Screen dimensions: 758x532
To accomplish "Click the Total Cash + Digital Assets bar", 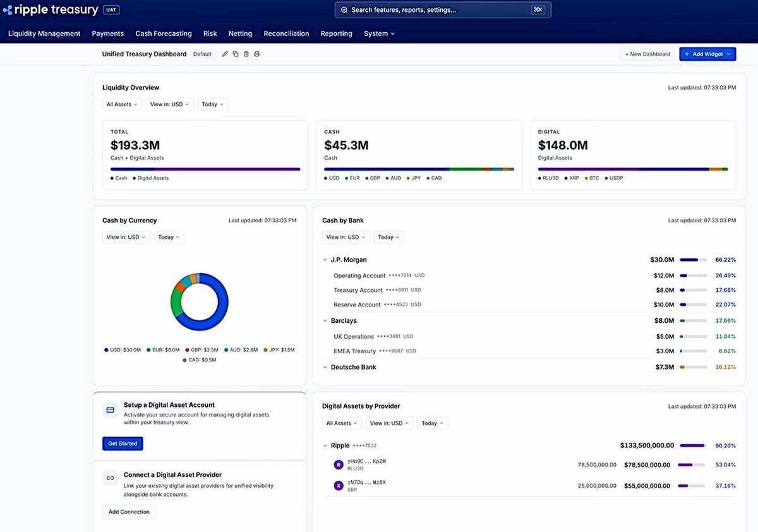I will tap(205, 169).
